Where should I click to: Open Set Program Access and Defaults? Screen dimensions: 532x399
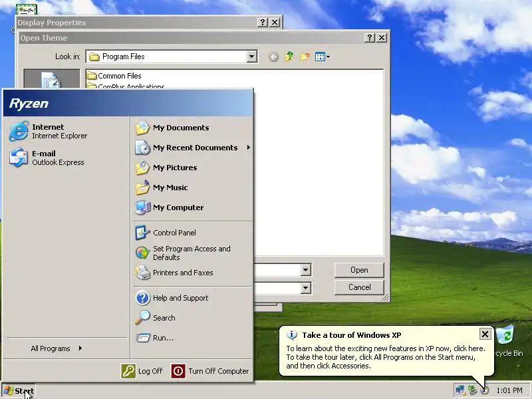[x=184, y=253]
